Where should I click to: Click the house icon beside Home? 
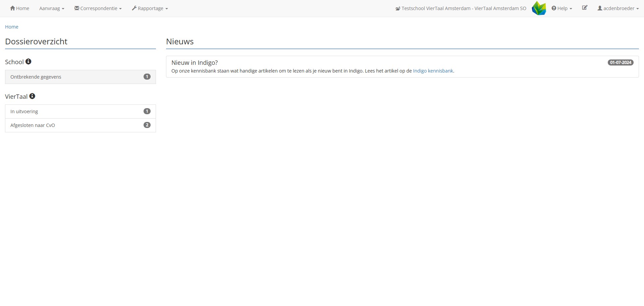coord(13,8)
